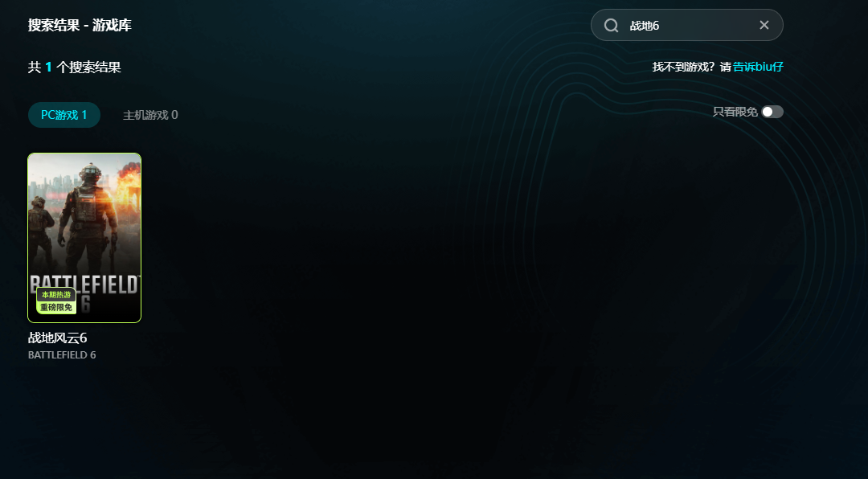Click the BATTLEFIELD 6 subtitle text
Viewport: 868px width, 479px height.
[62, 355]
